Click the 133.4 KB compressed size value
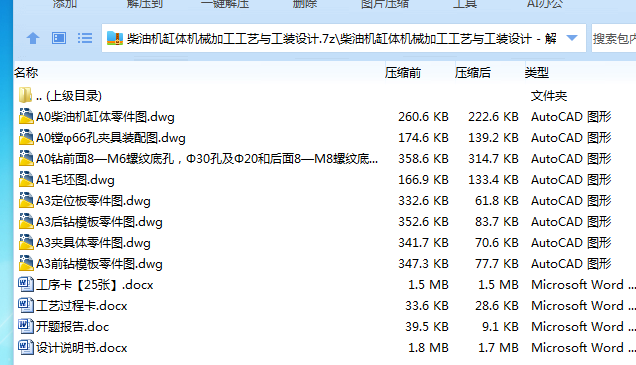Image resolution: width=636 pixels, height=365 pixels. [x=493, y=180]
